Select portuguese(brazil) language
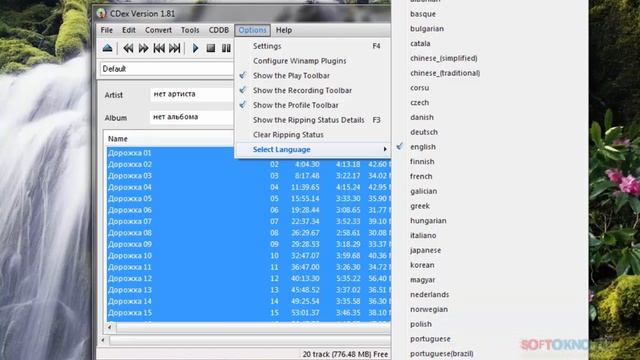This screenshot has width=640, height=360. pyautogui.click(x=442, y=353)
